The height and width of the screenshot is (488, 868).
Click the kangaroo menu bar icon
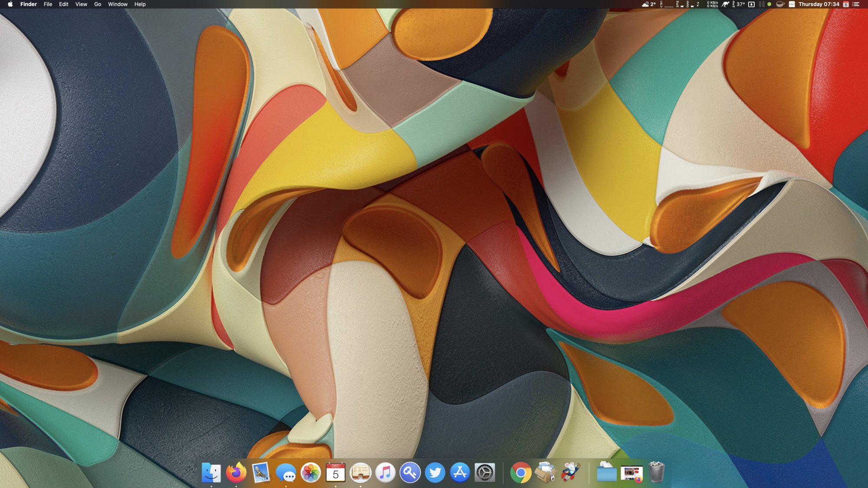tap(725, 4)
